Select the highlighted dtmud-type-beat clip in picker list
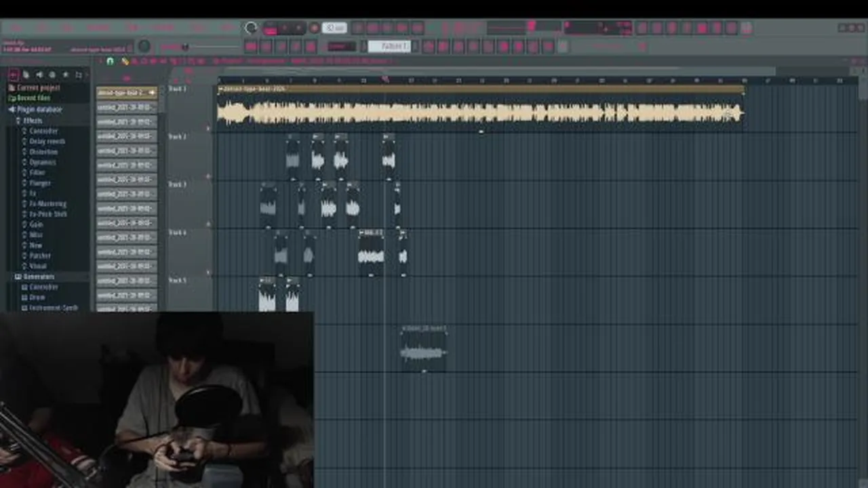This screenshot has height=488, width=868. pos(127,93)
